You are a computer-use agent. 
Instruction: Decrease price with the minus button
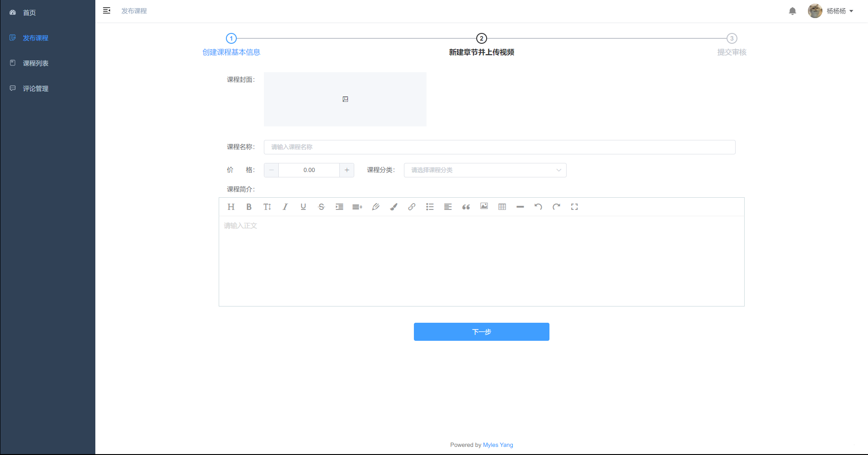(x=271, y=170)
